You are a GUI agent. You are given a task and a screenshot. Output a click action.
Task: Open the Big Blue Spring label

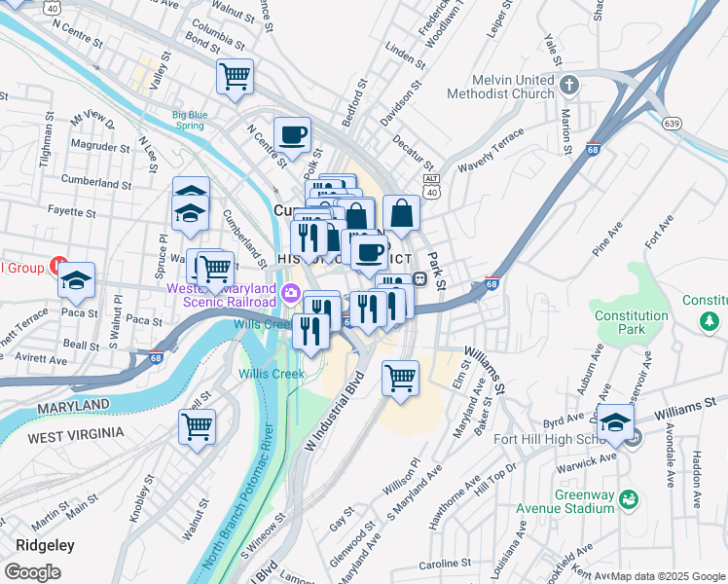tap(190, 121)
